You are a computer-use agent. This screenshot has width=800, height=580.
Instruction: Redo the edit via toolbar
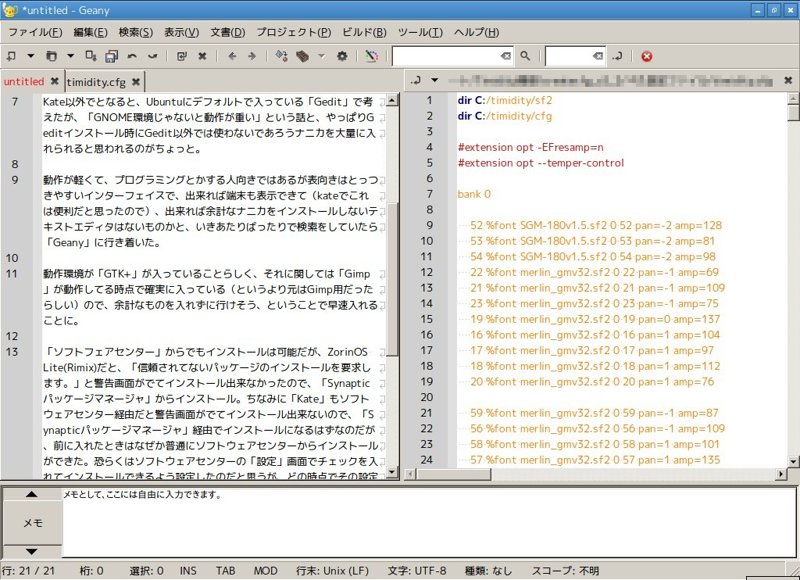[153, 56]
